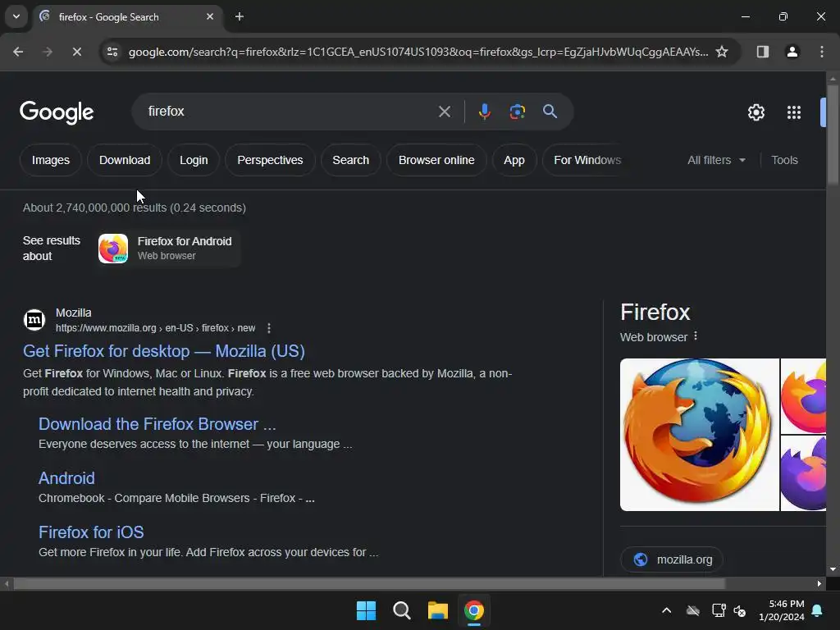The height and width of the screenshot is (630, 840).
Task: Toggle the Chrome side panel
Action: [x=762, y=52]
